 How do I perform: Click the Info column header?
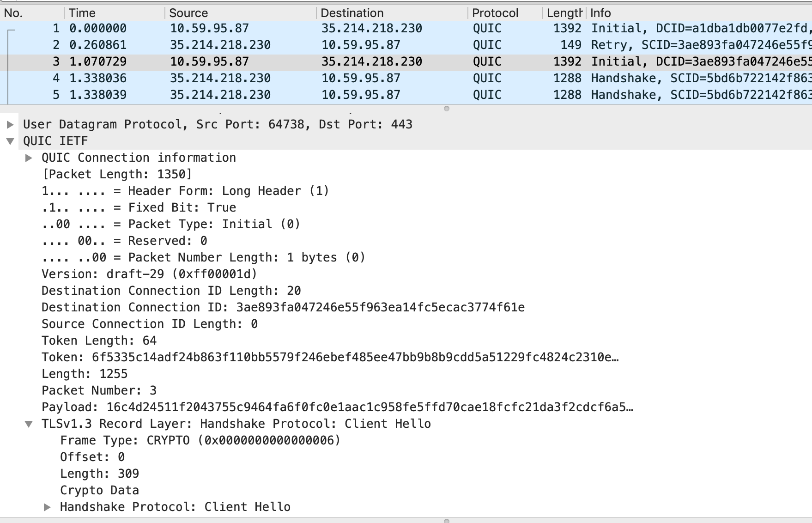[600, 13]
